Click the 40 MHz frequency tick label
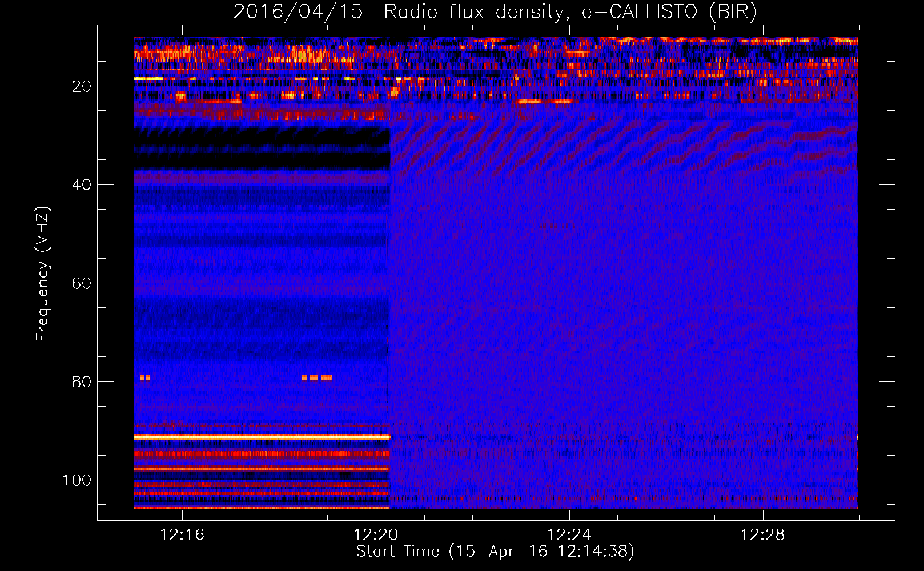 82,185
